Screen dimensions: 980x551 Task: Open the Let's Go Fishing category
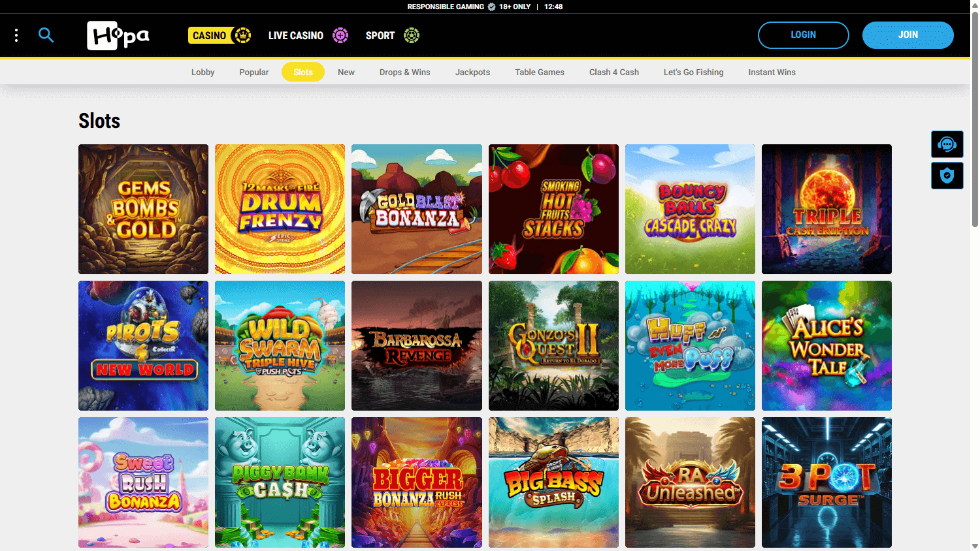click(x=693, y=72)
